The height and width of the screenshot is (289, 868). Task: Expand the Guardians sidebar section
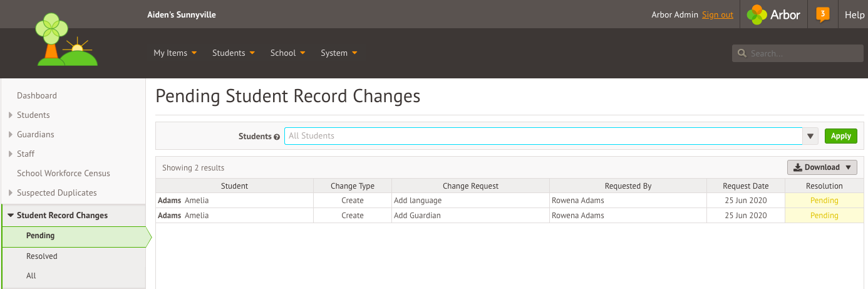(11, 135)
